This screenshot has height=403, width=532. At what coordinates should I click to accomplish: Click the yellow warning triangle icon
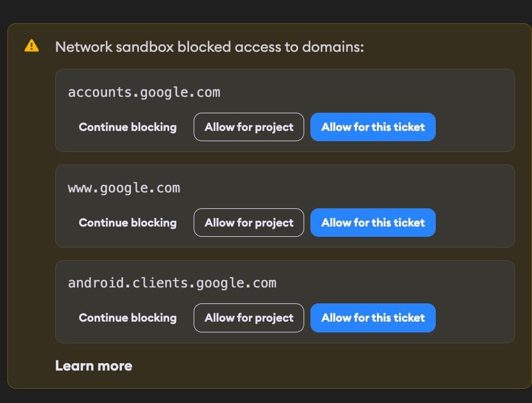pos(31,46)
